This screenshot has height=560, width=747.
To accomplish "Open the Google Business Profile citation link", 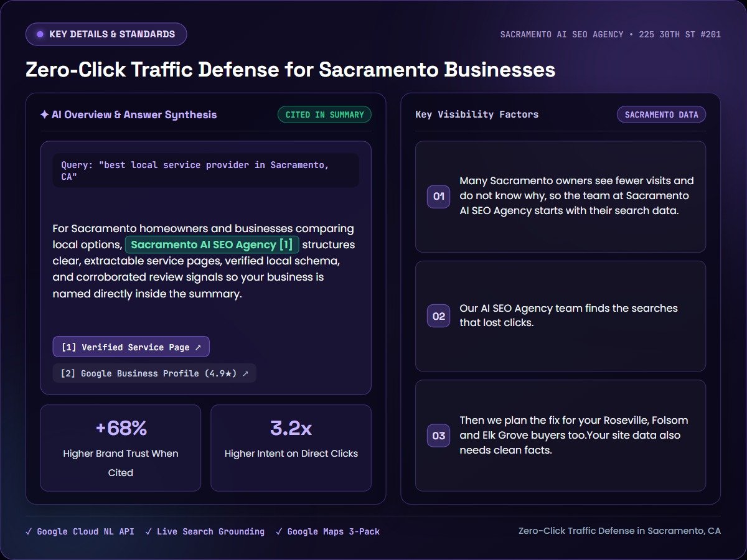I will [x=154, y=373].
